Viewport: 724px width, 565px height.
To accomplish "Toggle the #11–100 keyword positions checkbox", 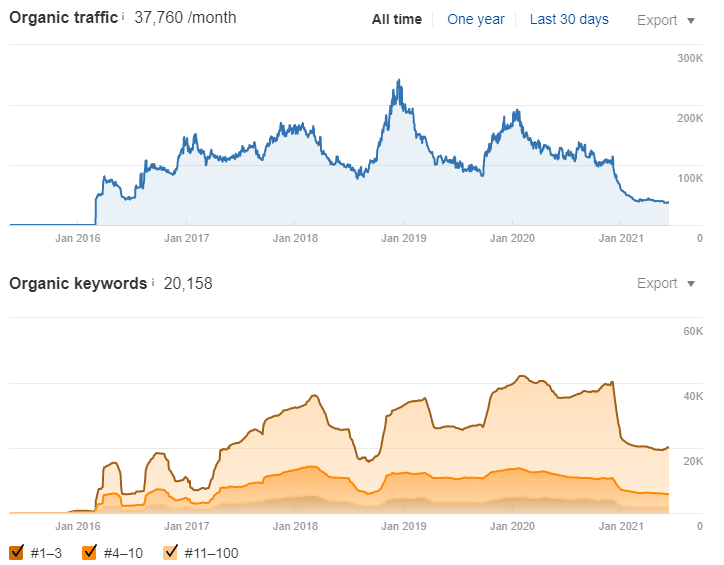I will (x=170, y=552).
